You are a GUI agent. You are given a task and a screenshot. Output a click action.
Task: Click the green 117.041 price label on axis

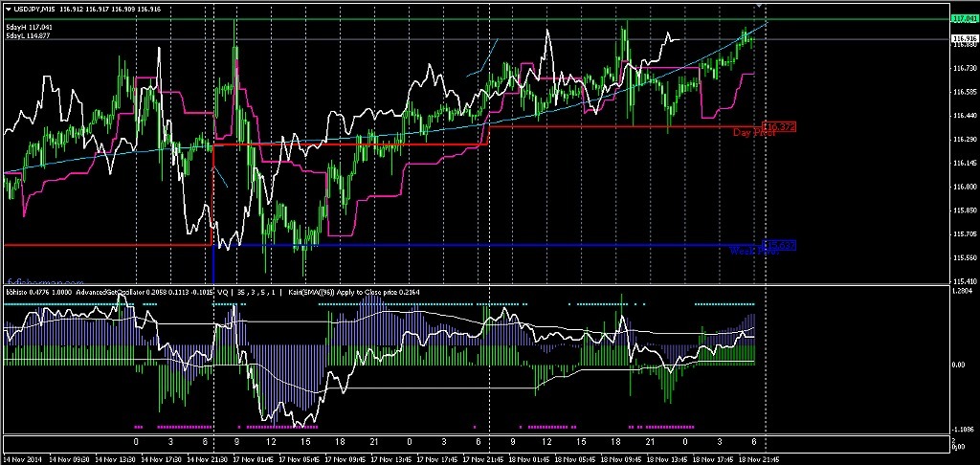pyautogui.click(x=964, y=18)
